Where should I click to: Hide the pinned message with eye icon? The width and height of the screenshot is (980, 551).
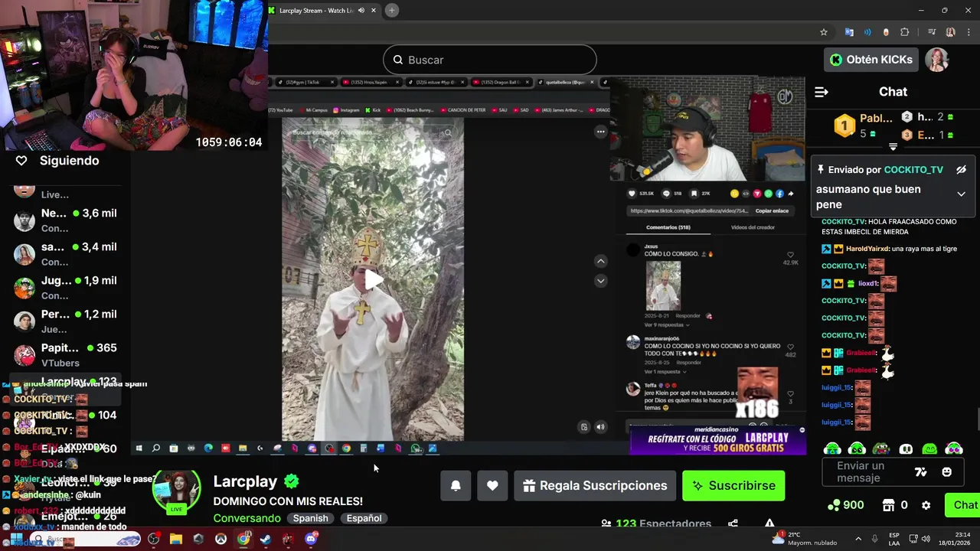pyautogui.click(x=961, y=170)
